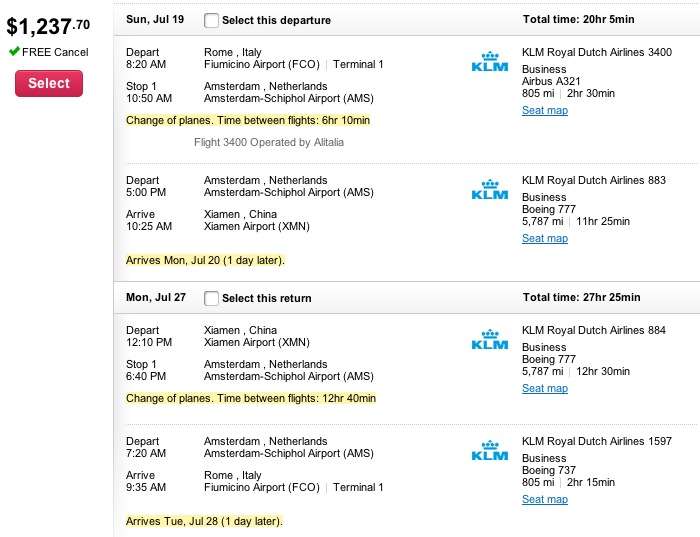Click the FREE Cancel text
Screen dimensions: 700x537
coord(55,52)
